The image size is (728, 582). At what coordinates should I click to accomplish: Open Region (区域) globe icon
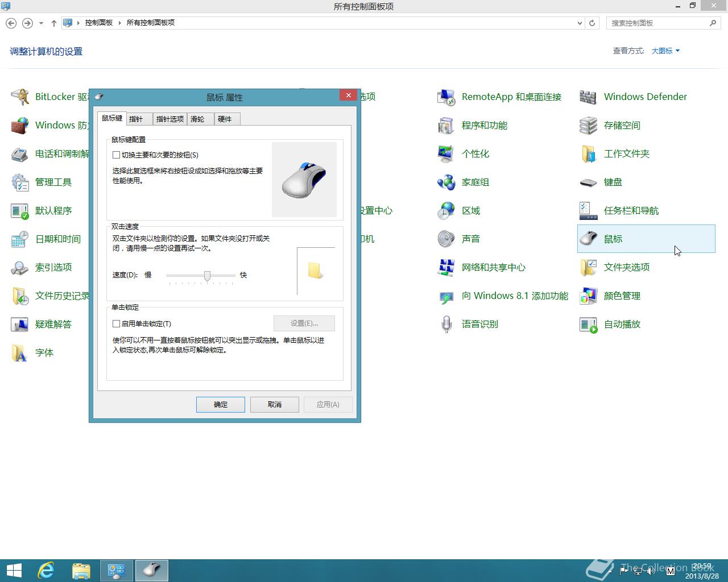[446, 210]
